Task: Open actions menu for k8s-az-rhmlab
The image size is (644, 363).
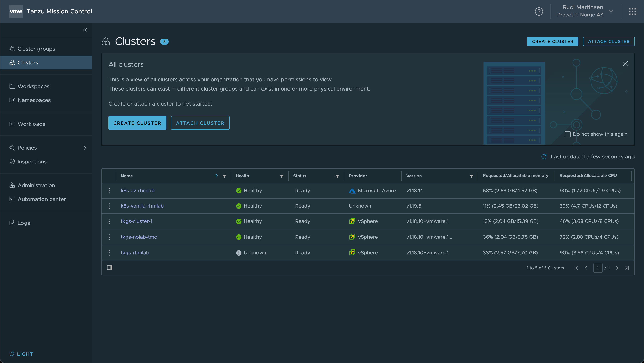Action: pos(109,191)
